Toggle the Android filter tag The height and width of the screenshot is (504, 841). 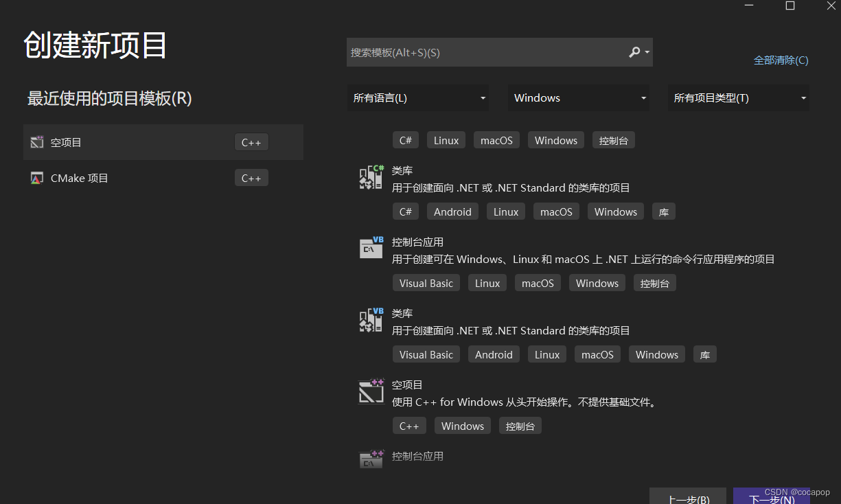click(x=452, y=211)
